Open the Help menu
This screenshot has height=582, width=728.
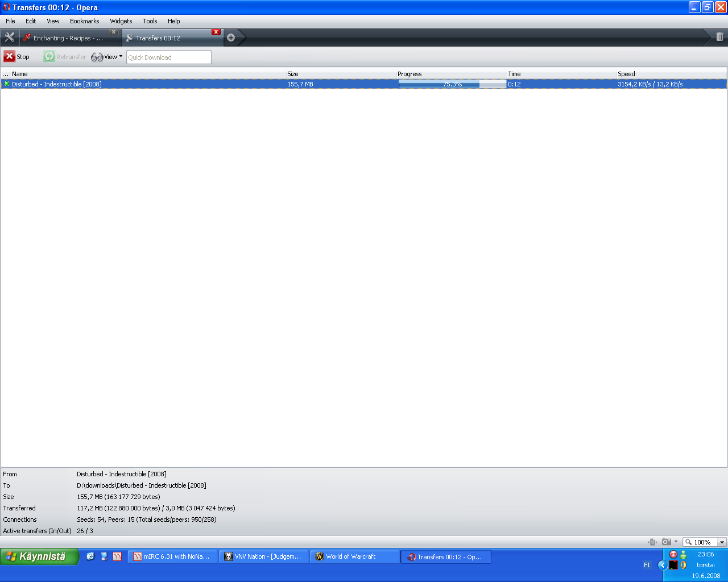point(174,21)
